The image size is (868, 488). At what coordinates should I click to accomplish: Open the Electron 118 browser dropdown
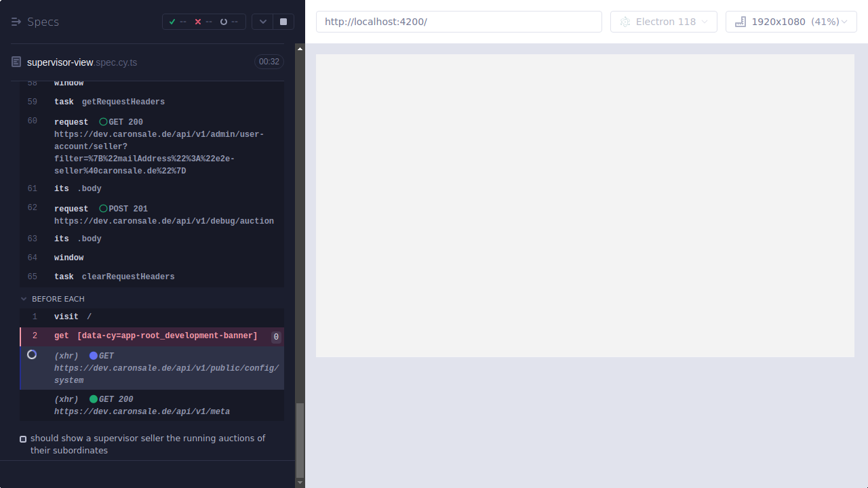[x=663, y=21]
